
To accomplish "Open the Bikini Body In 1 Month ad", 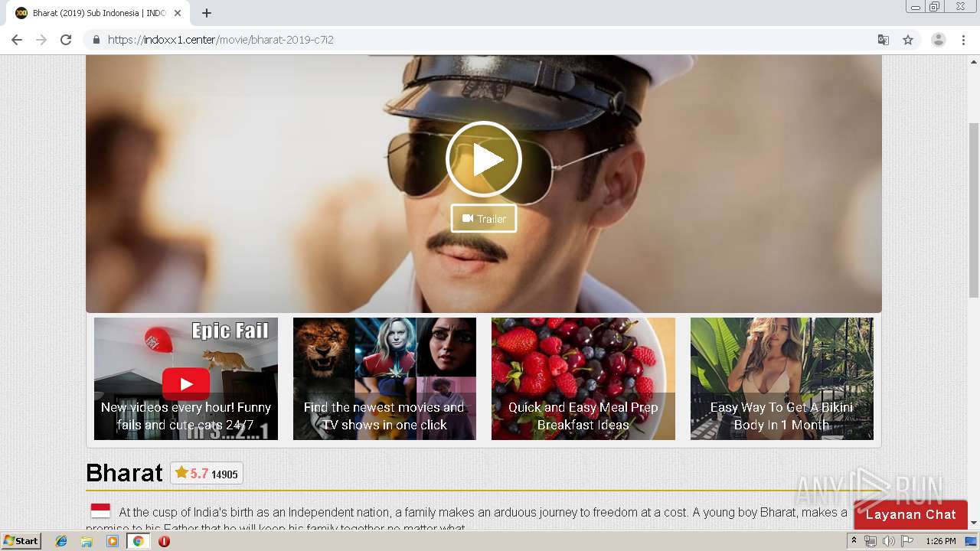I will coord(782,379).
